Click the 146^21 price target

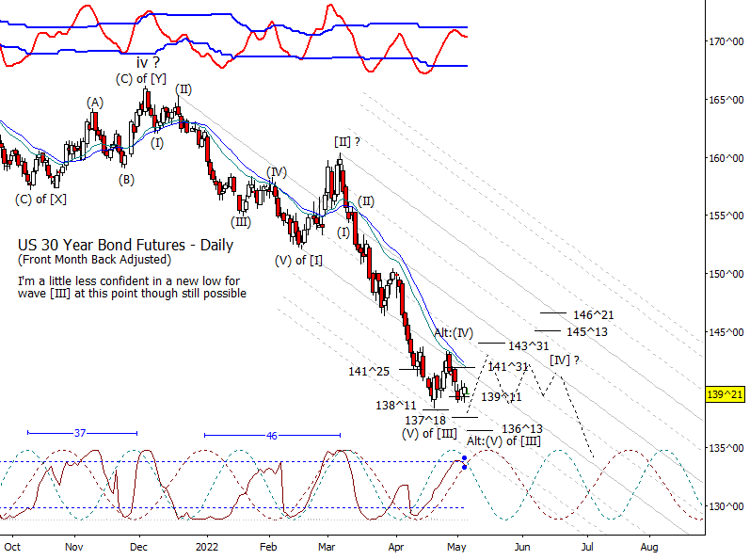(593, 315)
